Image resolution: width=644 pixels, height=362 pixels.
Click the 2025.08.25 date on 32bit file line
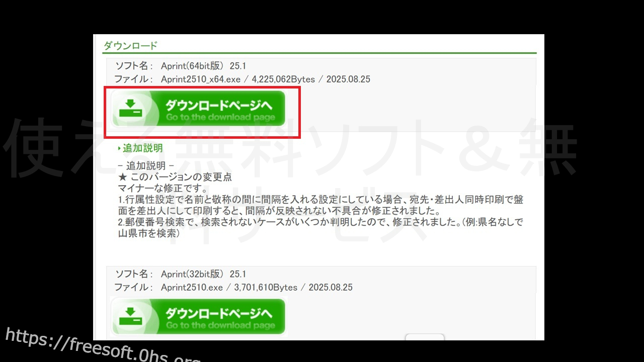pyautogui.click(x=330, y=288)
